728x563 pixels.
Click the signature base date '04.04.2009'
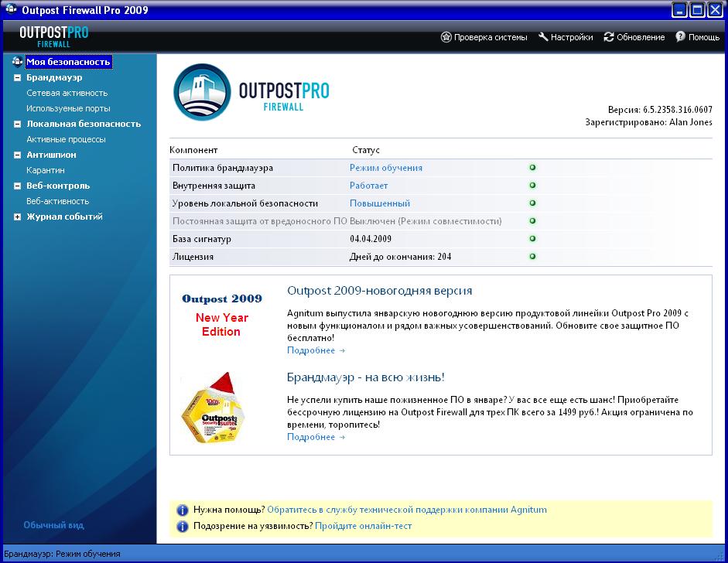[371, 239]
